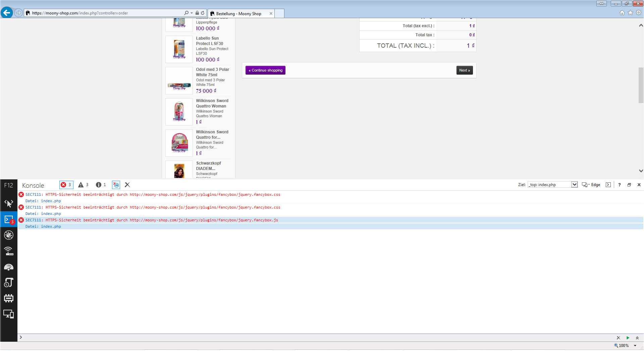Open the Wilkinson Sword Quattro Woman link
Viewport: 644px width, 351px height.
212,103
